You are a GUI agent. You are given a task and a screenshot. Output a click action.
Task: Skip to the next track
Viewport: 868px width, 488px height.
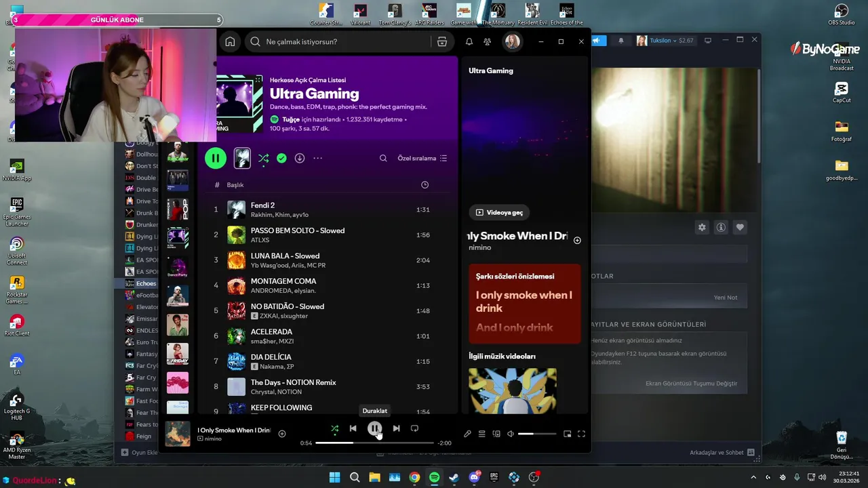[x=396, y=428]
